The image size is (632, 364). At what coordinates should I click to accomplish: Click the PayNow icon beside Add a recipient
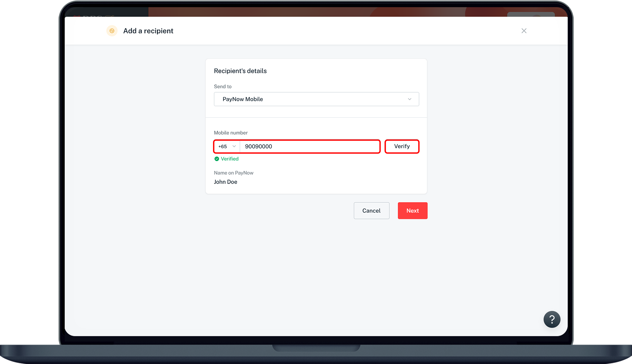[x=112, y=31]
